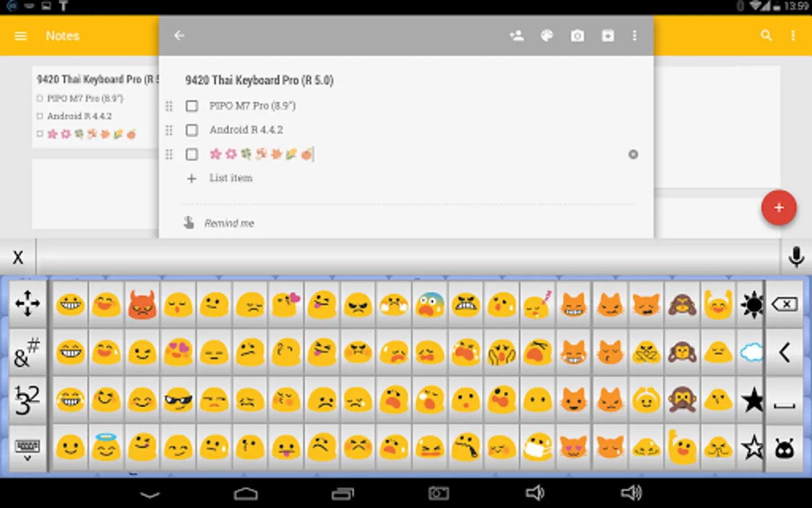Open the emoji category cat-face key

pyautogui.click(x=784, y=448)
